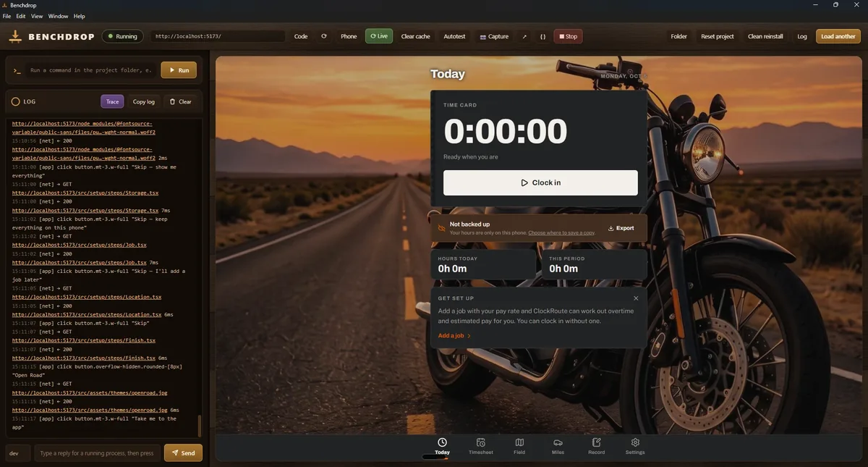Screen dimensions: 868x467
Task: Click the Run command button
Action: (x=179, y=70)
